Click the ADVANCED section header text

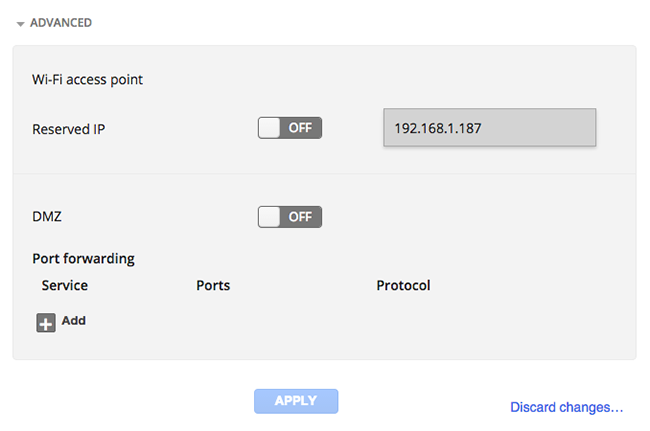click(x=61, y=23)
